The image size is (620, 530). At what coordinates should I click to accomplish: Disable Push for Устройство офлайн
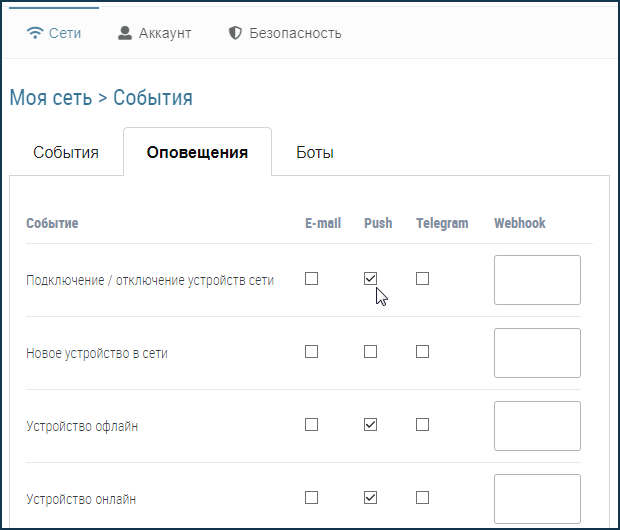[371, 425]
